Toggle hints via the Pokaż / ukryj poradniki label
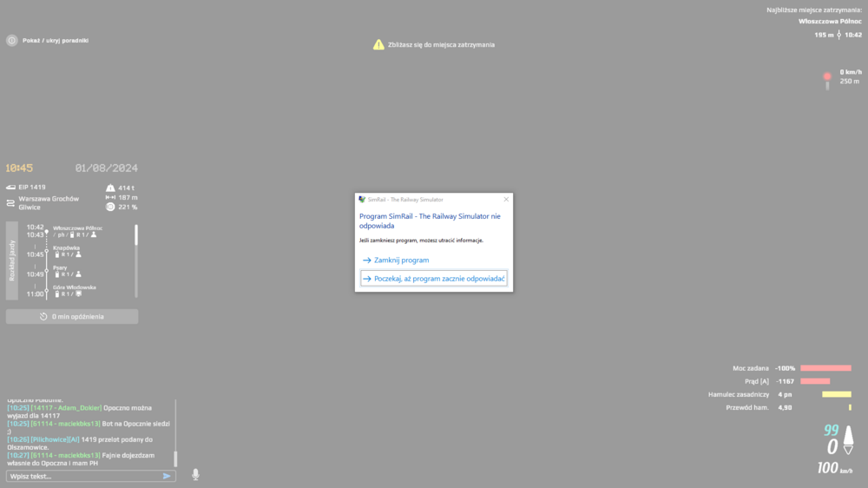Viewport: 868px width, 488px height. [56, 41]
